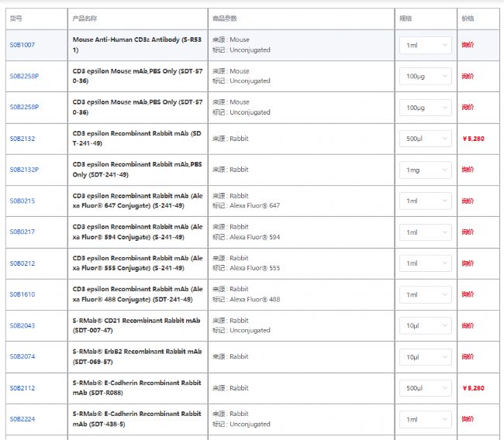Screen dimensions: 504x440
Task: Open item S0B0215 details
Action: 22,201
